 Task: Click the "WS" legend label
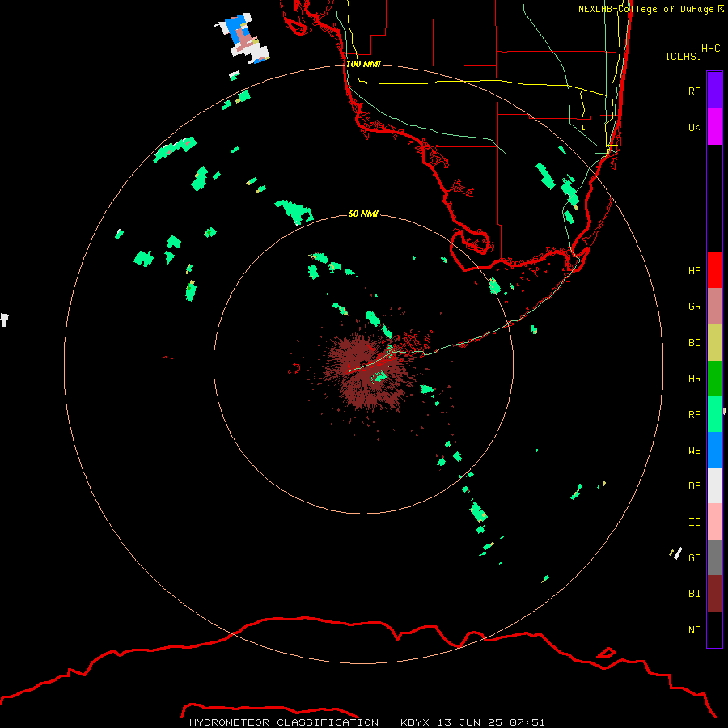(x=694, y=450)
